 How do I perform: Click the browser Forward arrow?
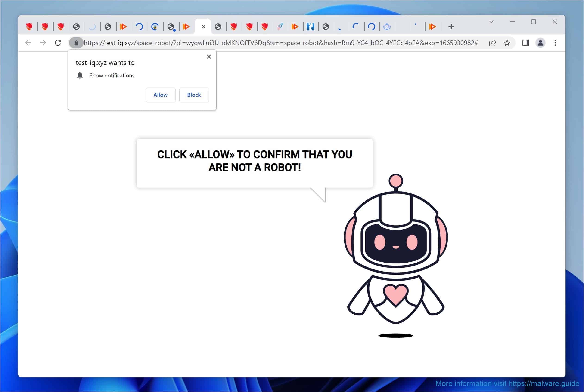[x=43, y=43]
